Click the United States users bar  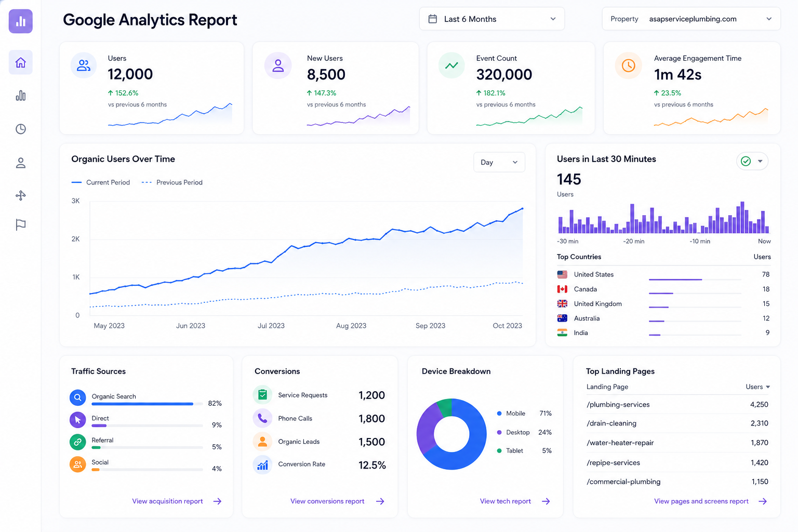coord(695,280)
